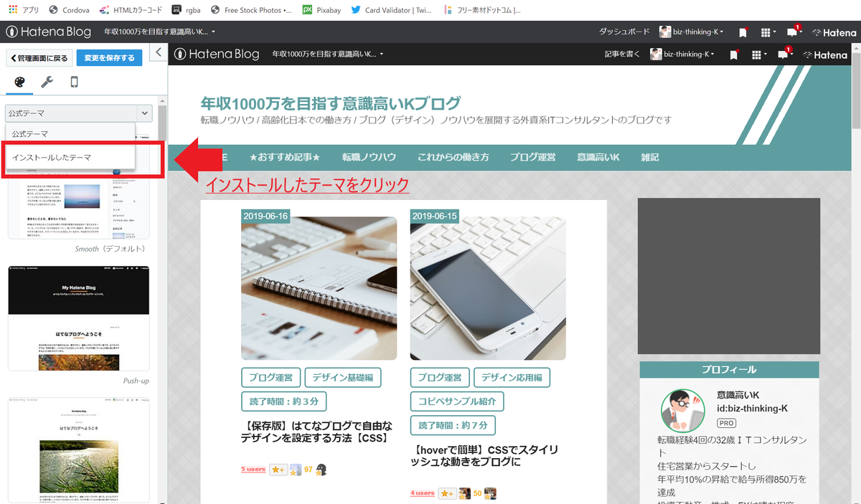Image resolution: width=861 pixels, height=504 pixels.
Task: Expand the blog title dropdown in top bar
Action: pyautogui.click(x=159, y=32)
